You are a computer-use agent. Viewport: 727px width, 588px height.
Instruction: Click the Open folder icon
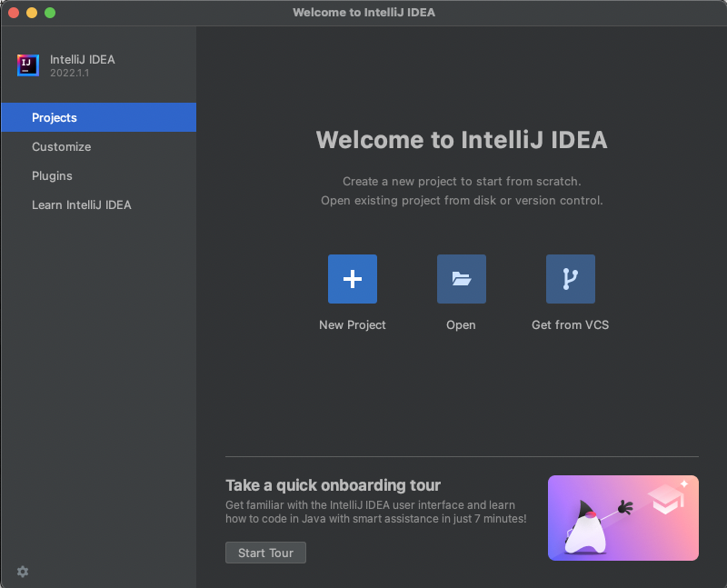click(462, 279)
